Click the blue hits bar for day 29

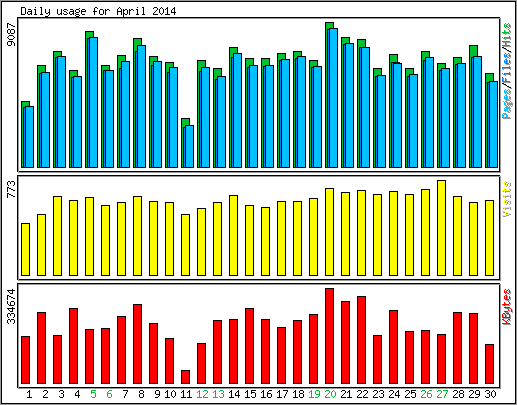pyautogui.click(x=477, y=112)
